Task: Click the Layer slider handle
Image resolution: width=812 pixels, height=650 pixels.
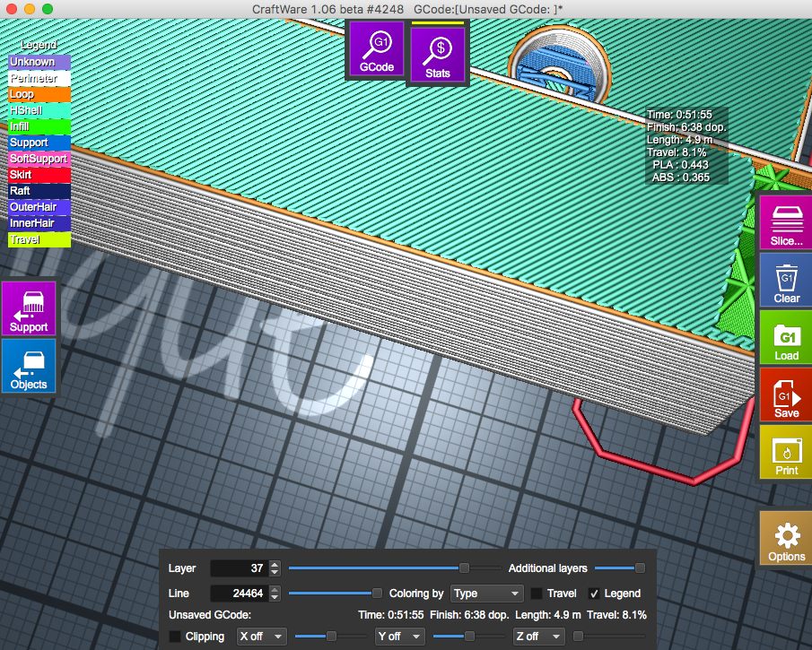Action: 464,568
